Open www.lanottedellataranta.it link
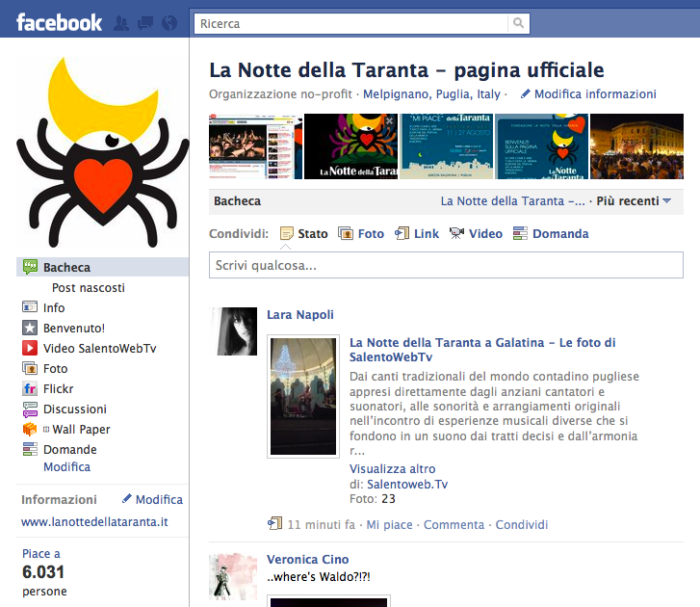 94,522
